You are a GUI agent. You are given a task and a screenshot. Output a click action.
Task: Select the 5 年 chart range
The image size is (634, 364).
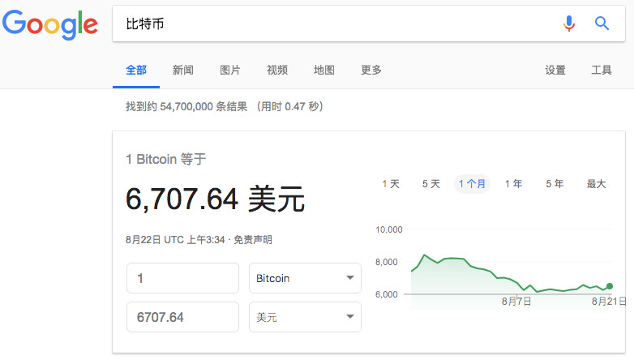click(x=555, y=184)
